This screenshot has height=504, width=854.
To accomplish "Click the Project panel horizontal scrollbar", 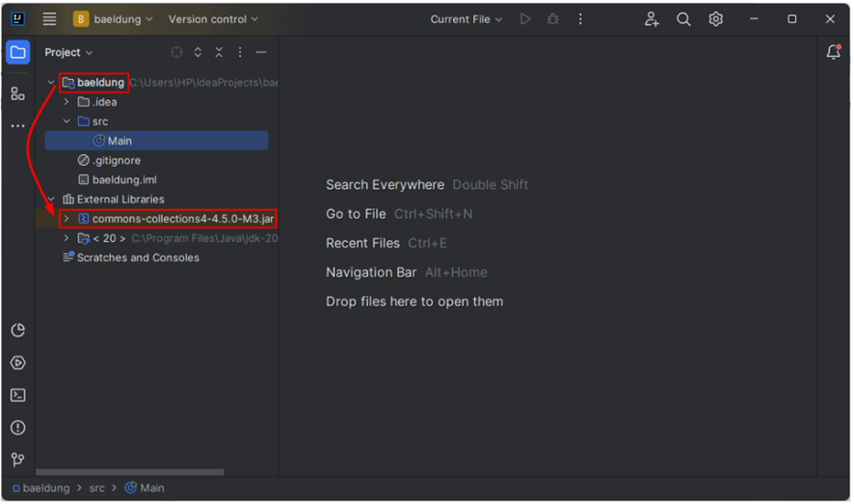I will (x=130, y=472).
